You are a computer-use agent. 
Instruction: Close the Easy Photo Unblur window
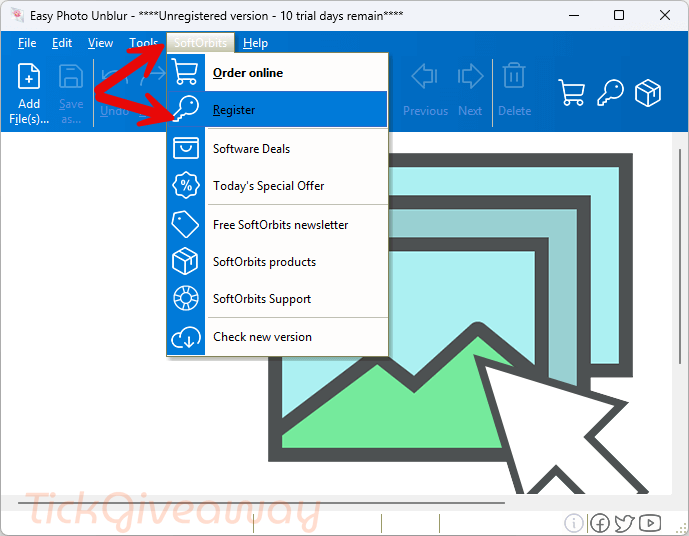tap(664, 15)
